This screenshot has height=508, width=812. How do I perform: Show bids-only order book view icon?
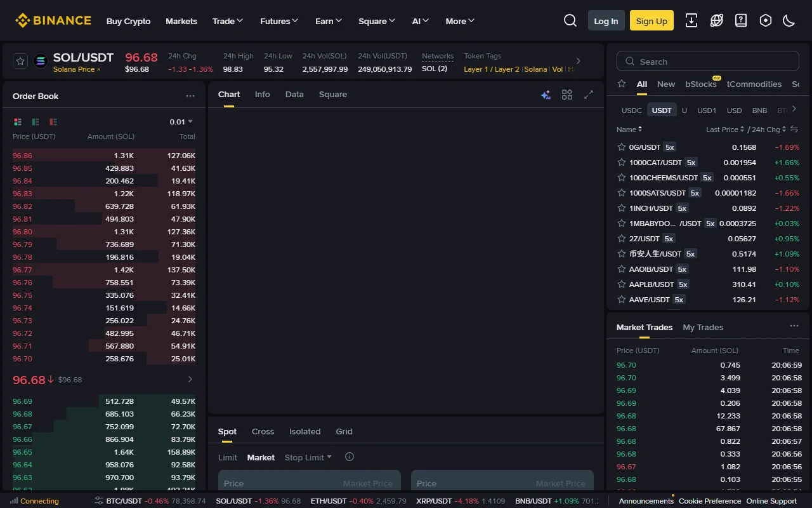(x=36, y=122)
